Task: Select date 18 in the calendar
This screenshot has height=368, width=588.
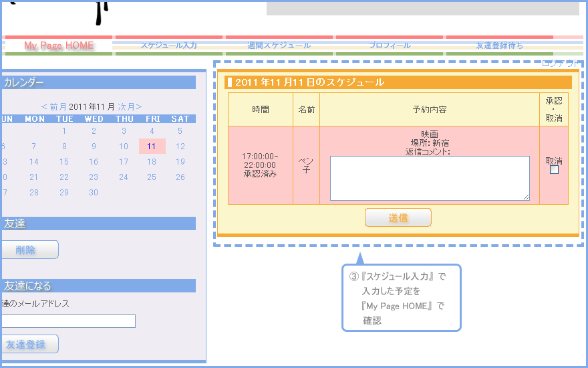Action: tap(152, 162)
